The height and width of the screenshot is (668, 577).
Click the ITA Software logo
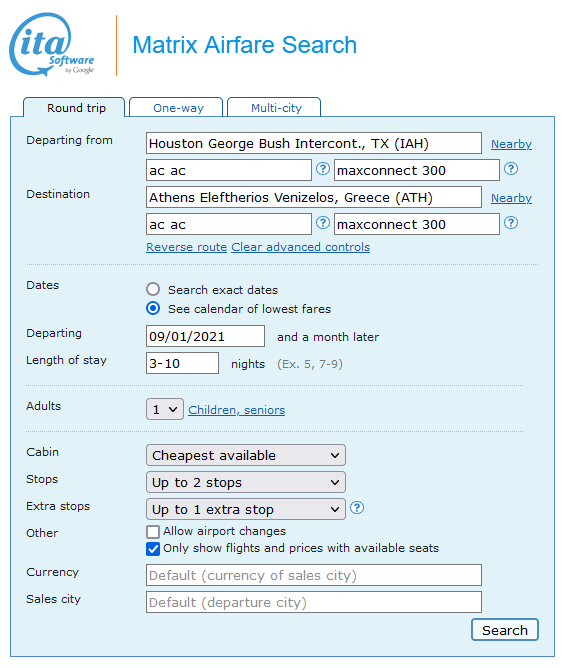(x=52, y=45)
